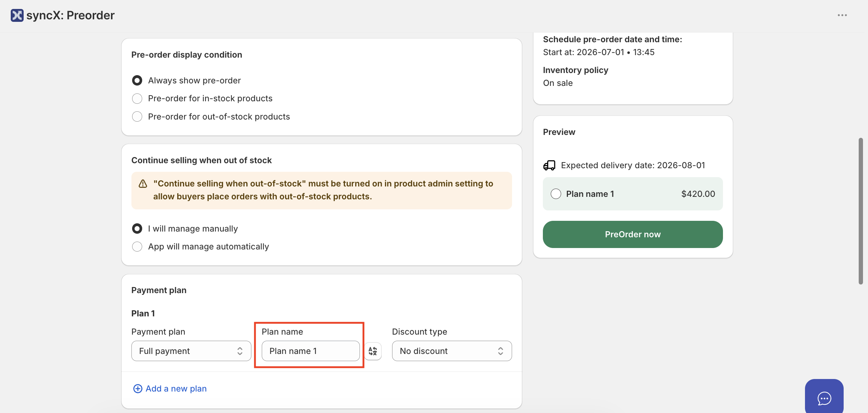Viewport: 868px width, 413px height.
Task: Select Pre-order for out-of-stock products
Action: [x=137, y=117]
